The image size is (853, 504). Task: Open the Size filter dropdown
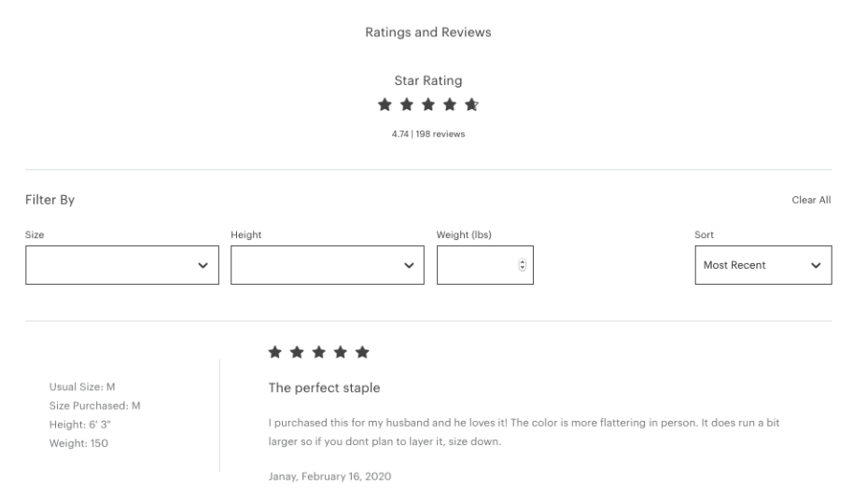point(122,265)
